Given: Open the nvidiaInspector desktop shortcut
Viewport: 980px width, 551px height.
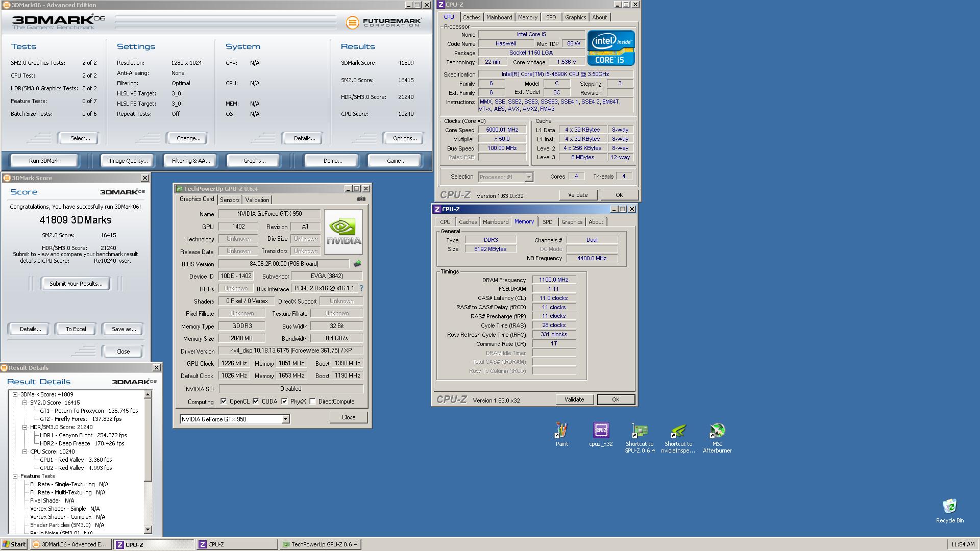Looking at the screenshot, I should (x=678, y=438).
